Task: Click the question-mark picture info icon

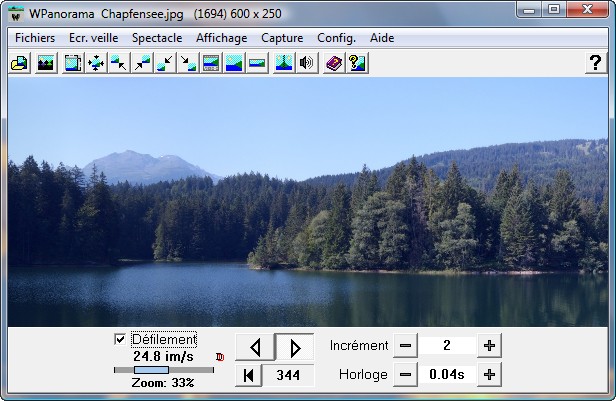Action: click(x=357, y=63)
